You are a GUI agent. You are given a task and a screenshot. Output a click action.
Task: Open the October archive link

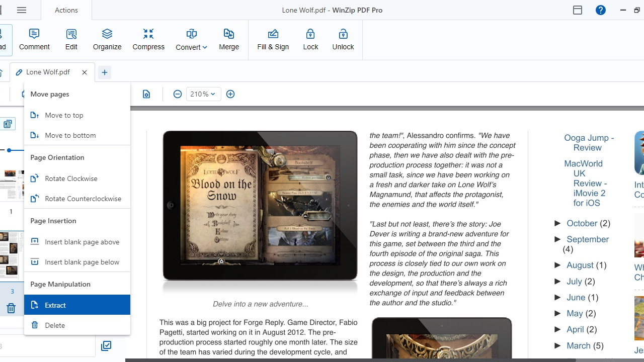(582, 223)
